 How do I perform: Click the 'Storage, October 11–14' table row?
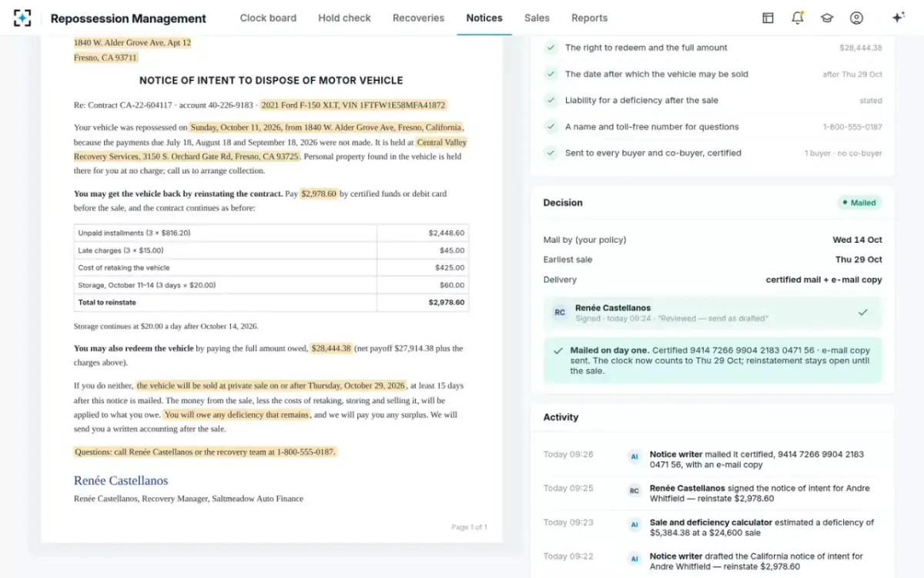click(x=271, y=285)
